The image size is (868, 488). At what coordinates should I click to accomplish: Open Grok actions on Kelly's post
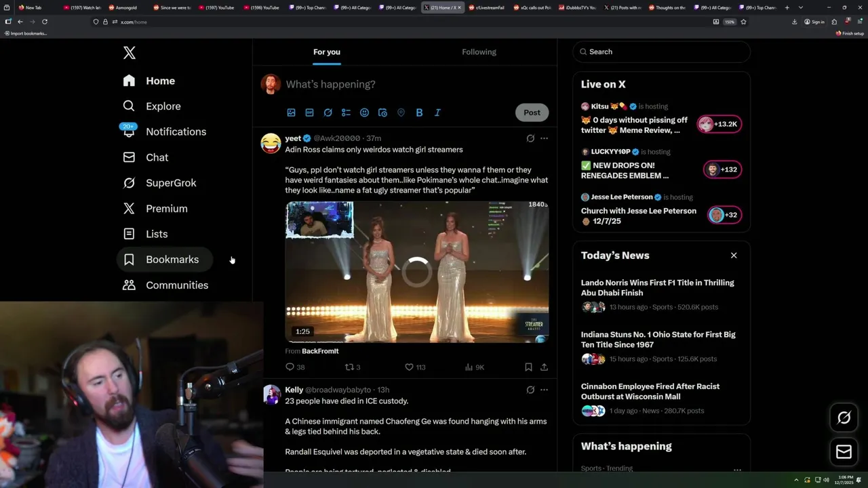tap(530, 390)
